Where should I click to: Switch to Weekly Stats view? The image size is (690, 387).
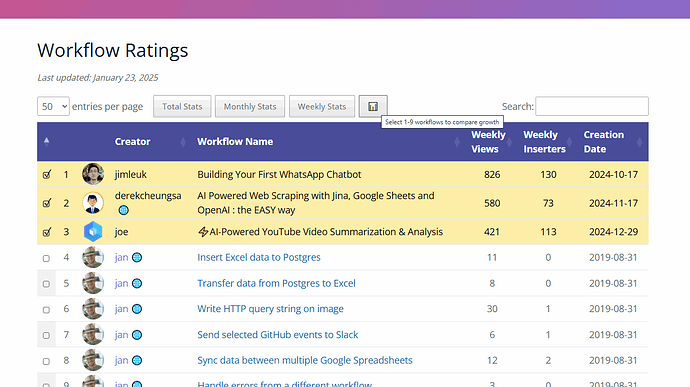click(322, 107)
